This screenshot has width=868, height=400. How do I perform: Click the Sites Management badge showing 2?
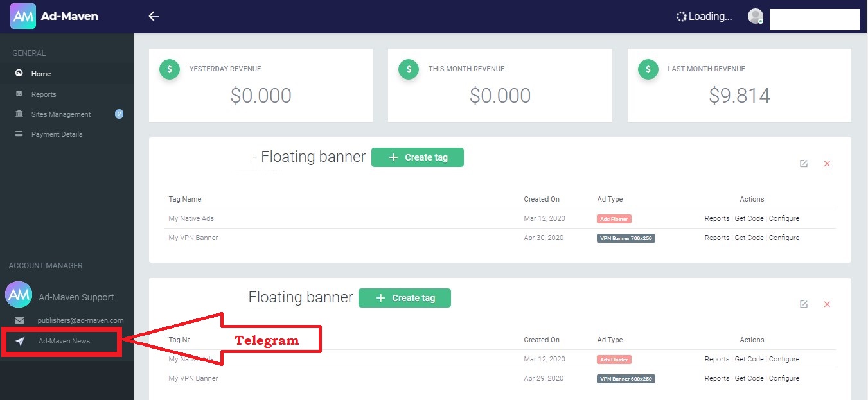[119, 114]
